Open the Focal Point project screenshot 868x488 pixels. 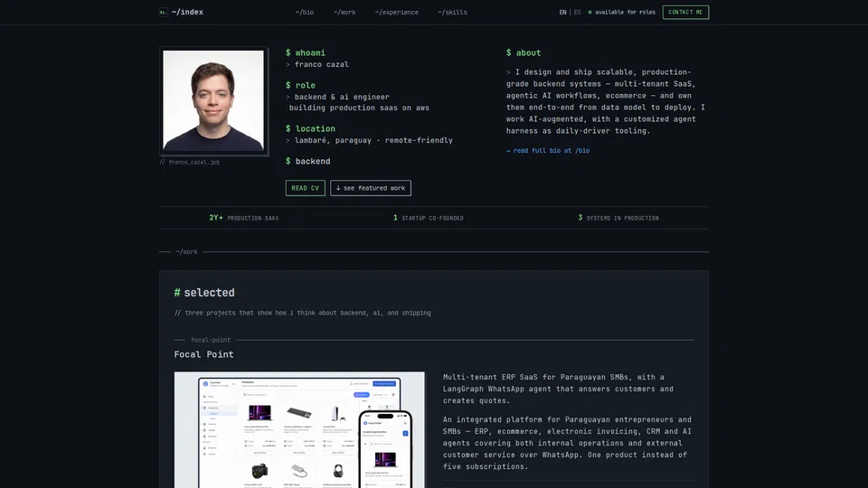[299, 430]
